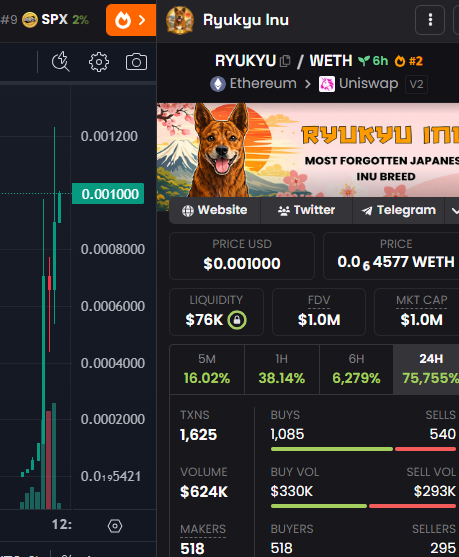Expand more links chevron next to Telegram
The height and width of the screenshot is (557, 459).
click(x=454, y=211)
